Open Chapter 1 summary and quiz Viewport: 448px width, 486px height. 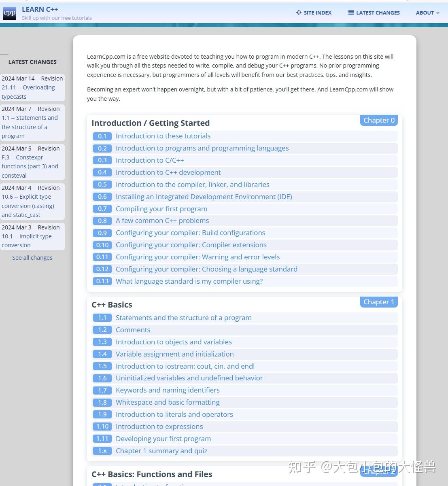(x=161, y=451)
